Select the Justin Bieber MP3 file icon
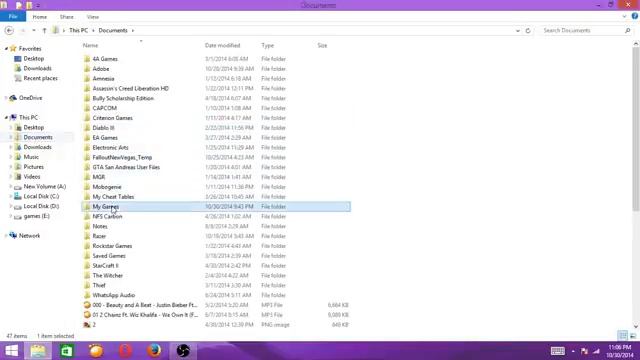640x360 pixels. pyautogui.click(x=87, y=305)
